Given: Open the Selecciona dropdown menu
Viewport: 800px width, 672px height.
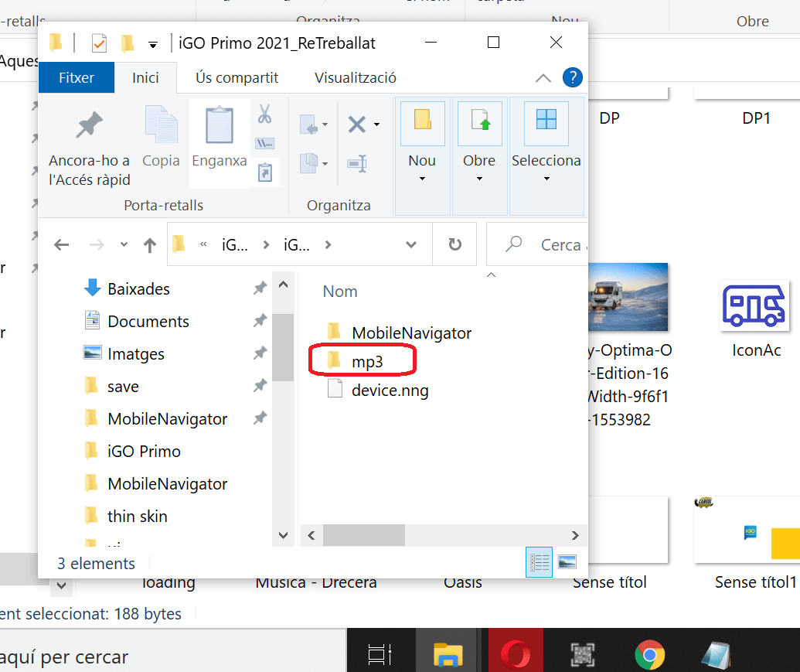Looking at the screenshot, I should pos(546,179).
